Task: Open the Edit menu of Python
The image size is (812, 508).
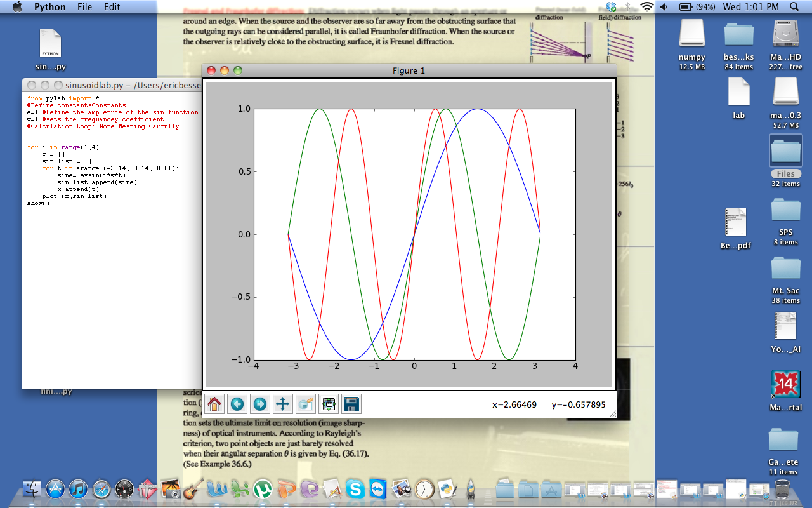Action: pyautogui.click(x=112, y=7)
